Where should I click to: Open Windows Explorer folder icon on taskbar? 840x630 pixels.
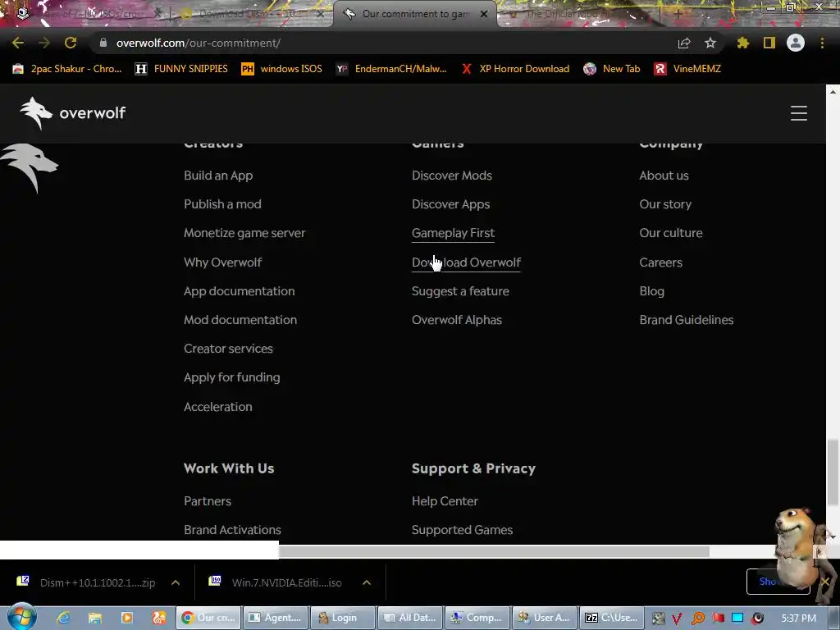[95, 618]
